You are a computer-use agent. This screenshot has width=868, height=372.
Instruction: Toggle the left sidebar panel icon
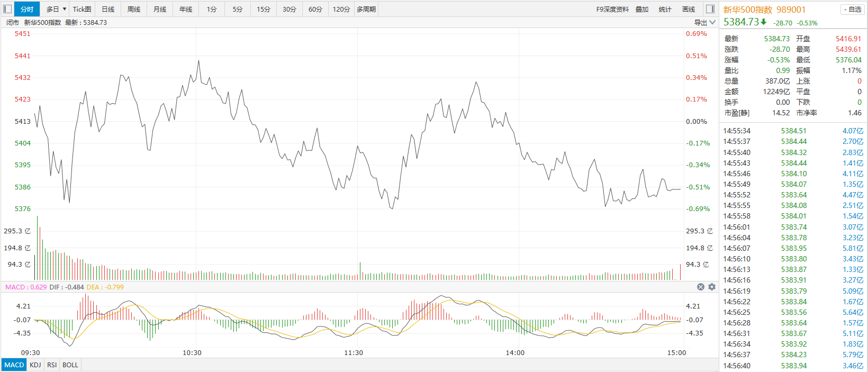click(7, 9)
